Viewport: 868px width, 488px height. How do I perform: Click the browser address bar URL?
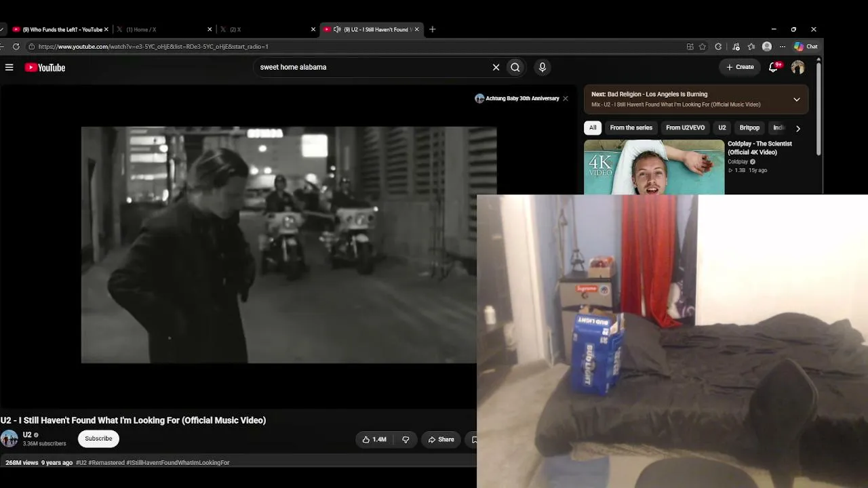point(153,47)
